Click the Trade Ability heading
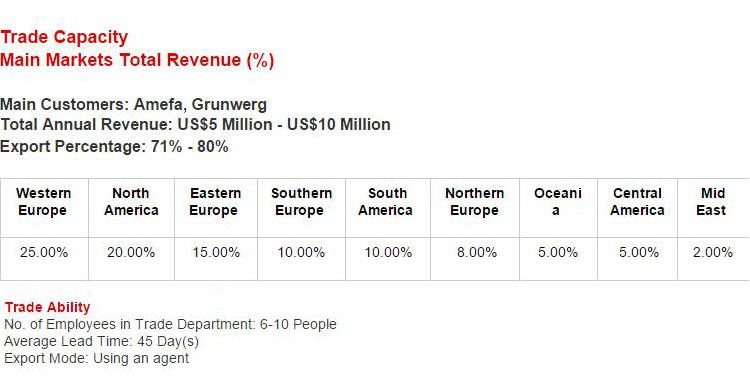This screenshot has height=381, width=750. point(47,307)
